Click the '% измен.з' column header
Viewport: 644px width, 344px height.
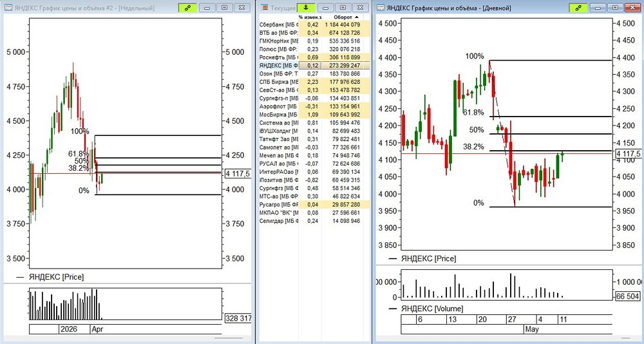pyautogui.click(x=310, y=17)
